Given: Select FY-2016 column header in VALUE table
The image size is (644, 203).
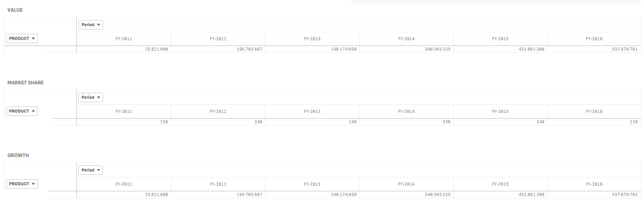Looking at the screenshot, I should [594, 39].
